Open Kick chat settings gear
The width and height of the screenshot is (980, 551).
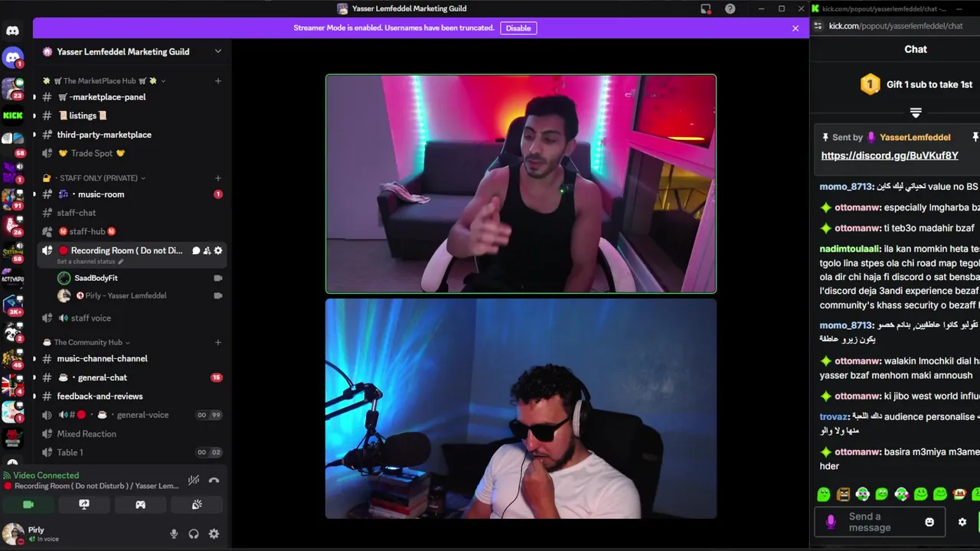pyautogui.click(x=962, y=522)
